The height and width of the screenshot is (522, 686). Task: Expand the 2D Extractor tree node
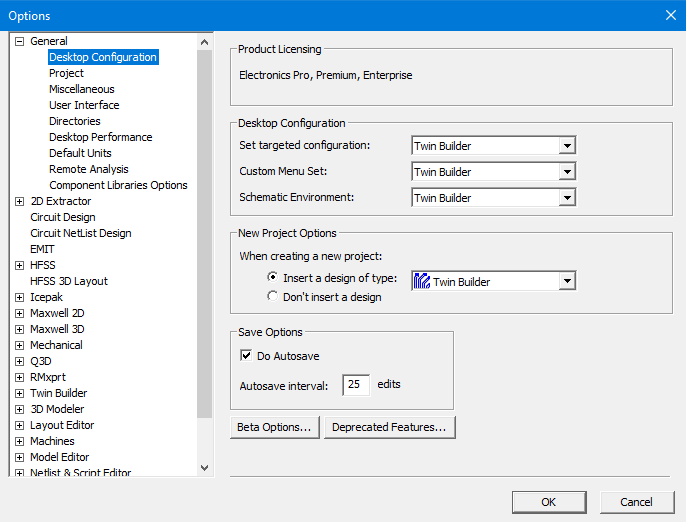coord(20,201)
